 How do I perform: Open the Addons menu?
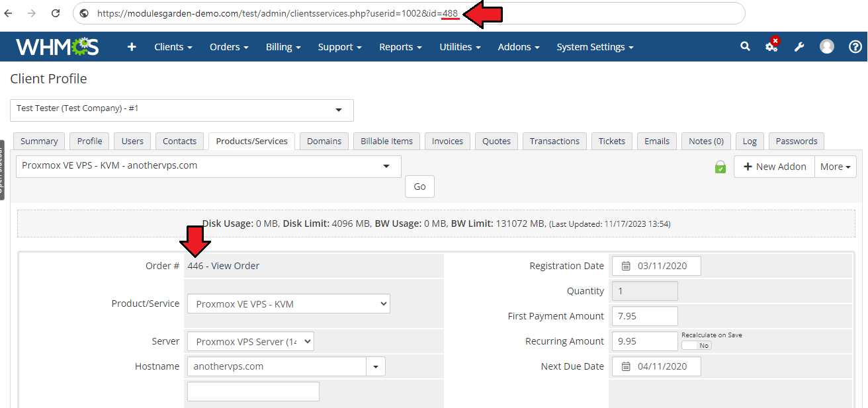pos(519,47)
